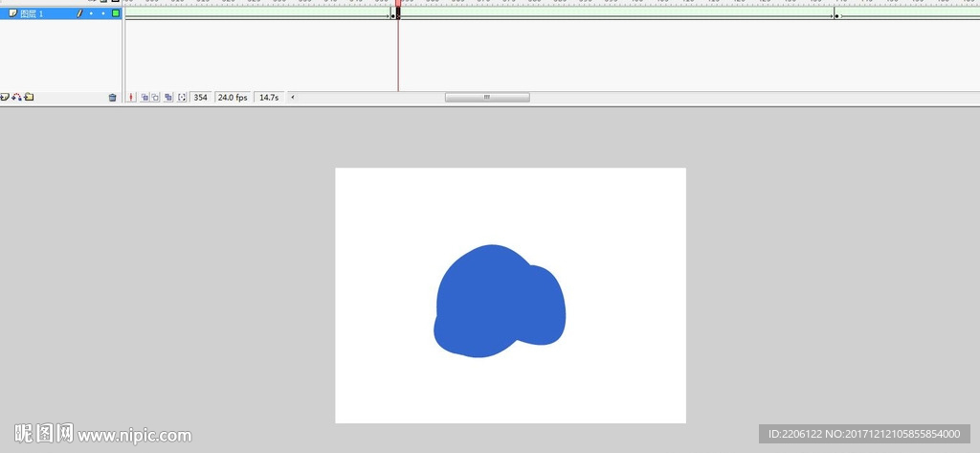980x453 pixels.
Task: Click the pencil edit indicator on 图层 1
Action: (x=79, y=13)
